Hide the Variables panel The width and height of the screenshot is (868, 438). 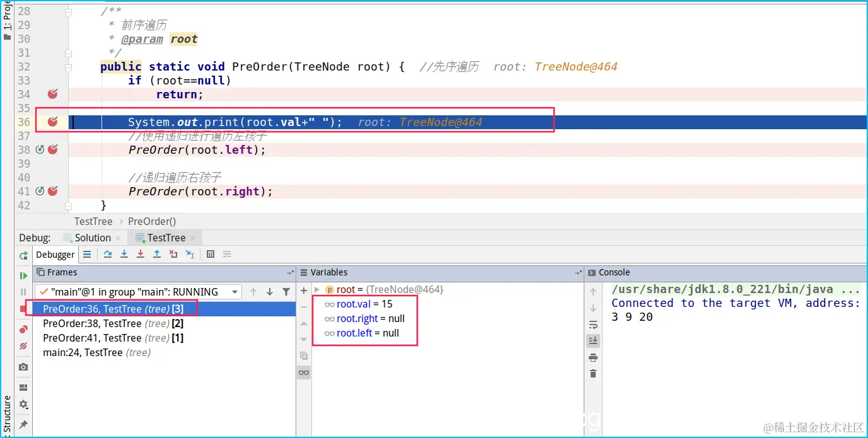(578, 273)
